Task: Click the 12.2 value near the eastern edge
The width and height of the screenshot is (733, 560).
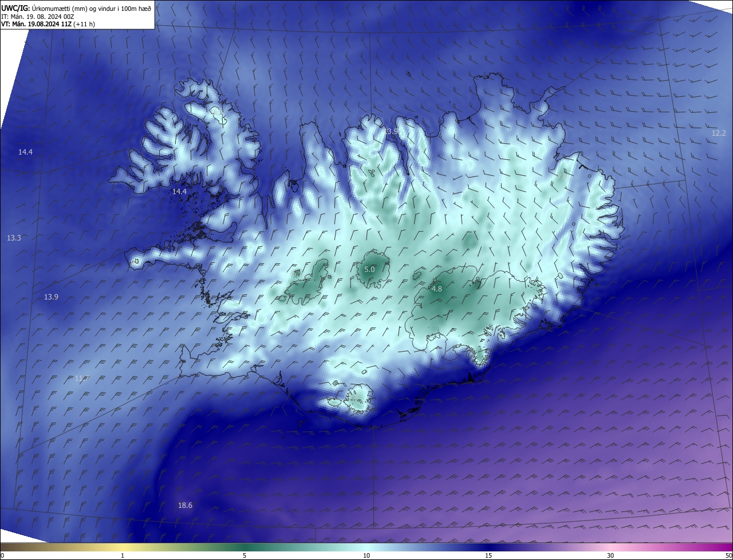Action: click(x=719, y=133)
